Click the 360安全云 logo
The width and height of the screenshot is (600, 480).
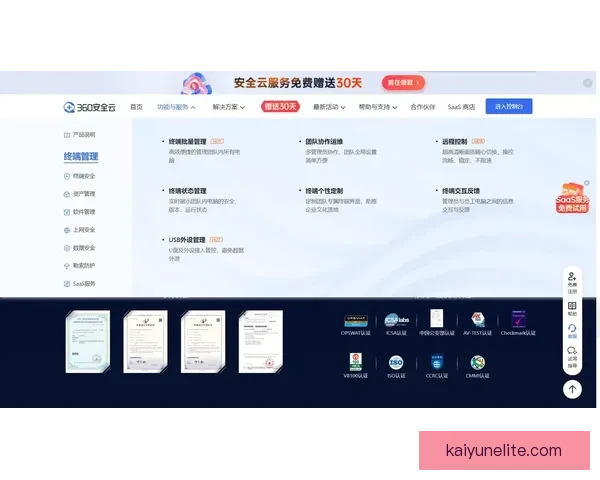90,107
